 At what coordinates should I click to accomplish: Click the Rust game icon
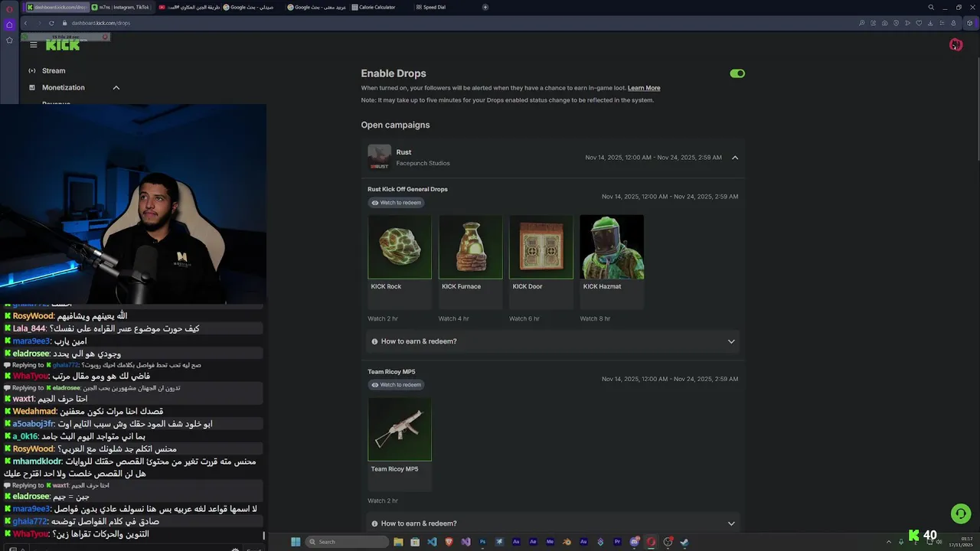tap(379, 157)
